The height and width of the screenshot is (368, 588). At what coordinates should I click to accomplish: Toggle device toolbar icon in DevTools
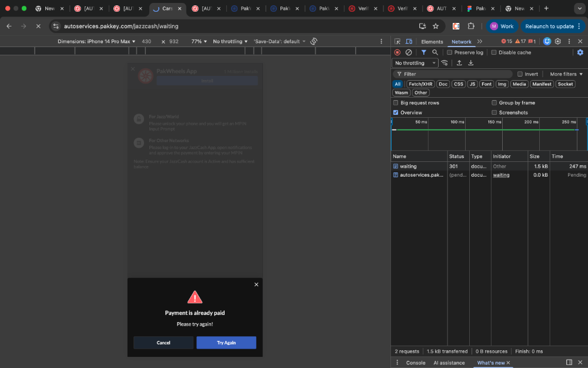click(x=409, y=42)
